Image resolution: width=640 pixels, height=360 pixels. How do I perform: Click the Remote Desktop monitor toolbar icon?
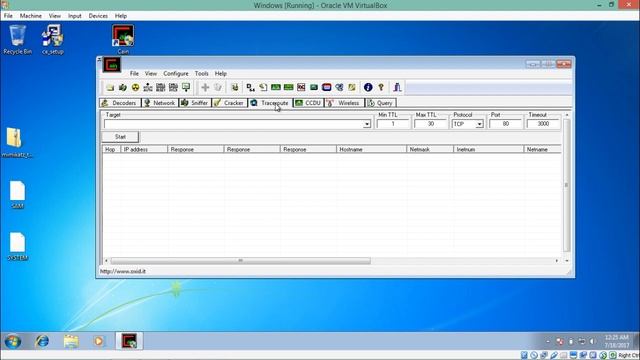click(x=314, y=87)
